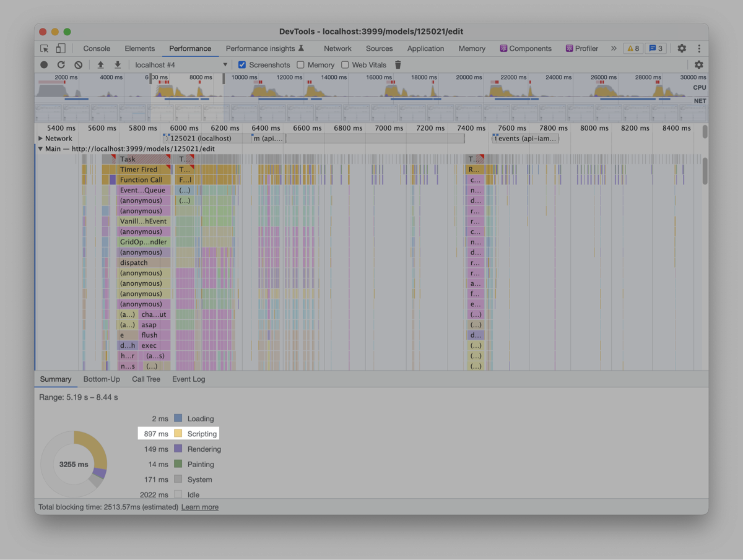Open the Performance insights tab
743x560 pixels.
(265, 48)
